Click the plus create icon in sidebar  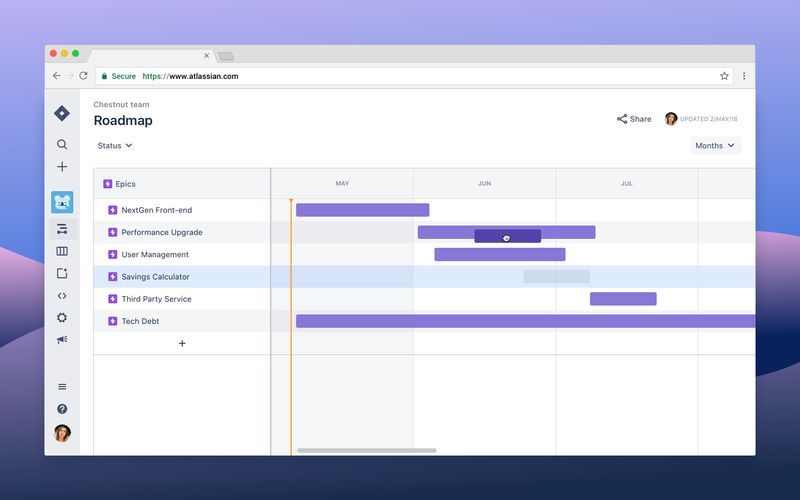(62, 167)
